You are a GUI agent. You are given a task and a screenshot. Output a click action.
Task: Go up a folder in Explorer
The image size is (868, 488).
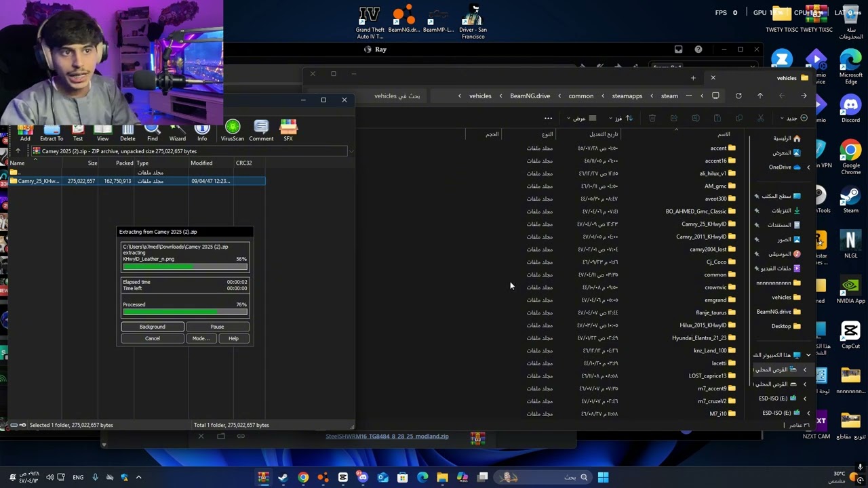[x=760, y=96]
